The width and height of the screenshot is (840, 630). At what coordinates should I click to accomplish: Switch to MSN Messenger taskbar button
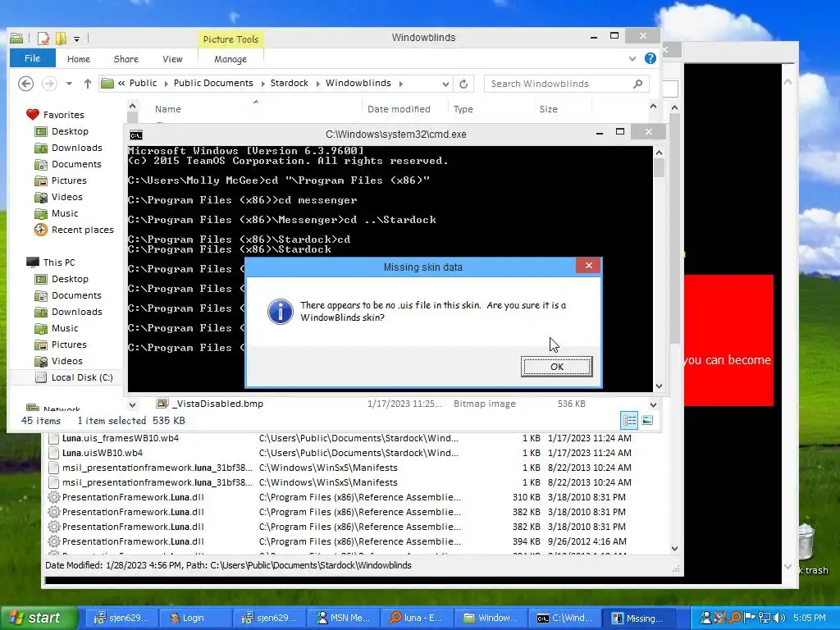pyautogui.click(x=342, y=619)
